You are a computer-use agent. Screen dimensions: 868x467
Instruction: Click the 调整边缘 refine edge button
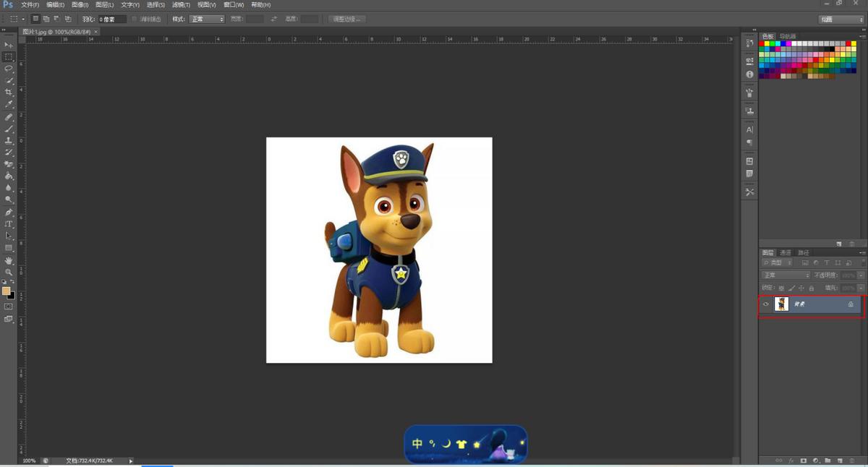347,19
